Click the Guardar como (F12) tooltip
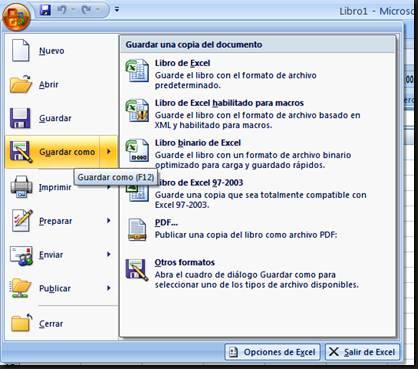The height and width of the screenshot is (369, 418). [x=116, y=177]
